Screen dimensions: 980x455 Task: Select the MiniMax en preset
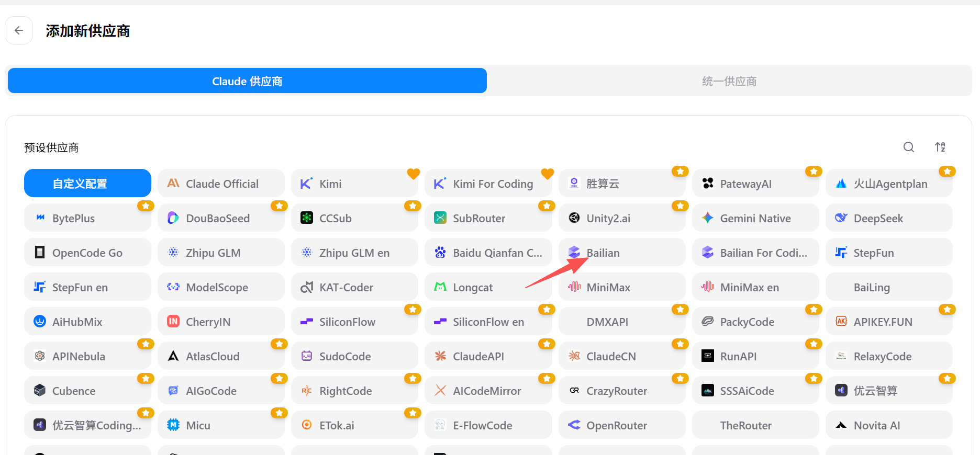[x=755, y=287]
